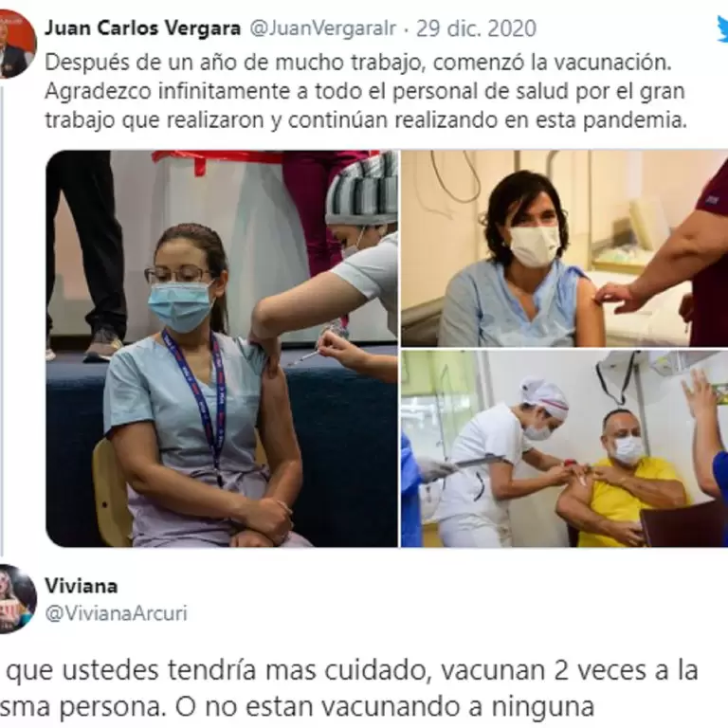Viewport: 728px width, 728px height.
Task: Click the @VivianaArcuri handle
Action: tap(116, 613)
